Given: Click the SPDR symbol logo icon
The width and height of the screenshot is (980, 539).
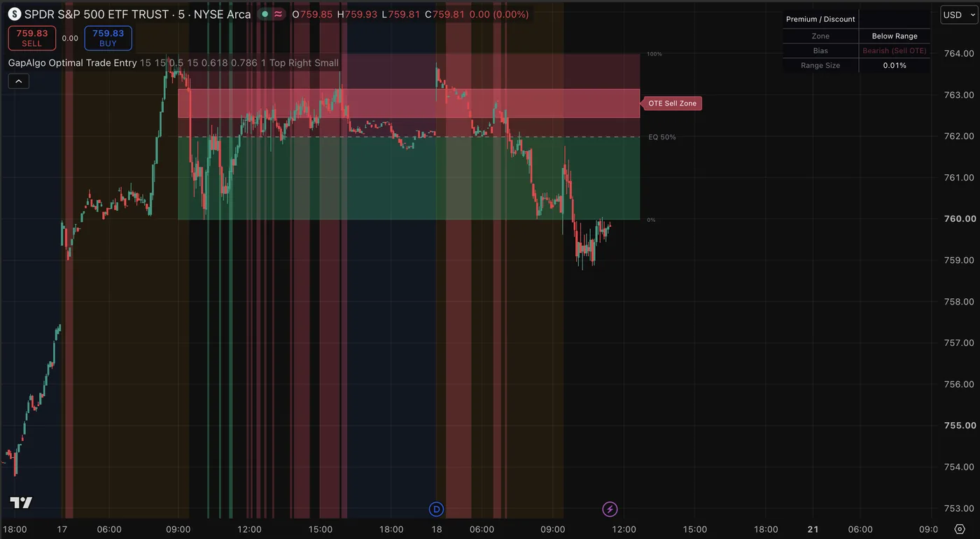Looking at the screenshot, I should pos(14,14).
